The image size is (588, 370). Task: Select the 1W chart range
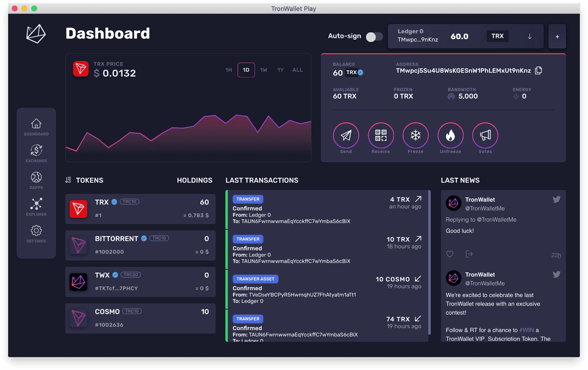[264, 70]
